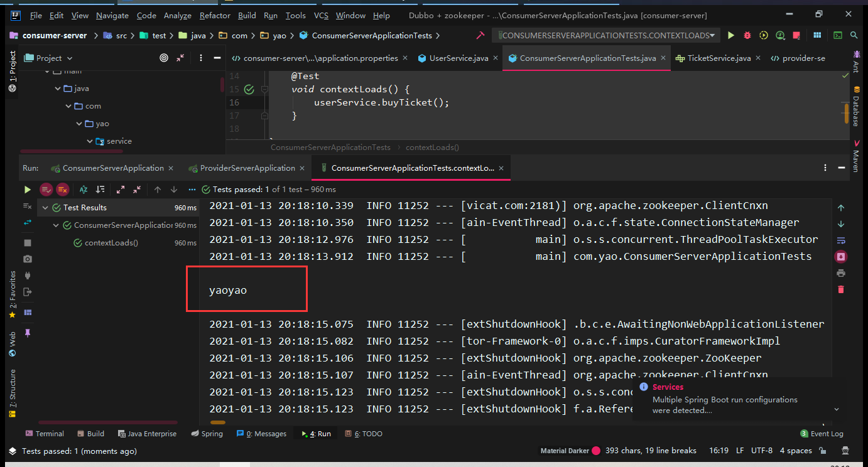
Task: Collapse the yao folder in the project tree
Action: tap(79, 124)
